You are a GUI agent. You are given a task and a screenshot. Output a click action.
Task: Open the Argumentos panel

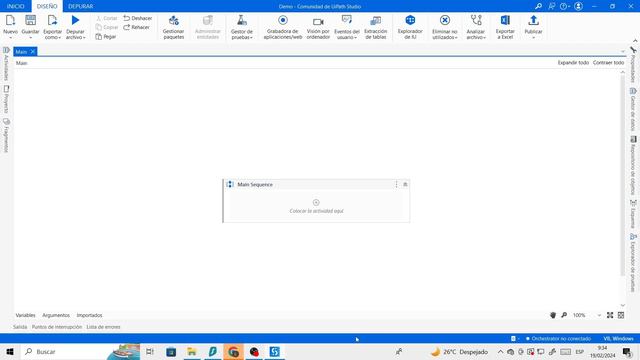56,315
